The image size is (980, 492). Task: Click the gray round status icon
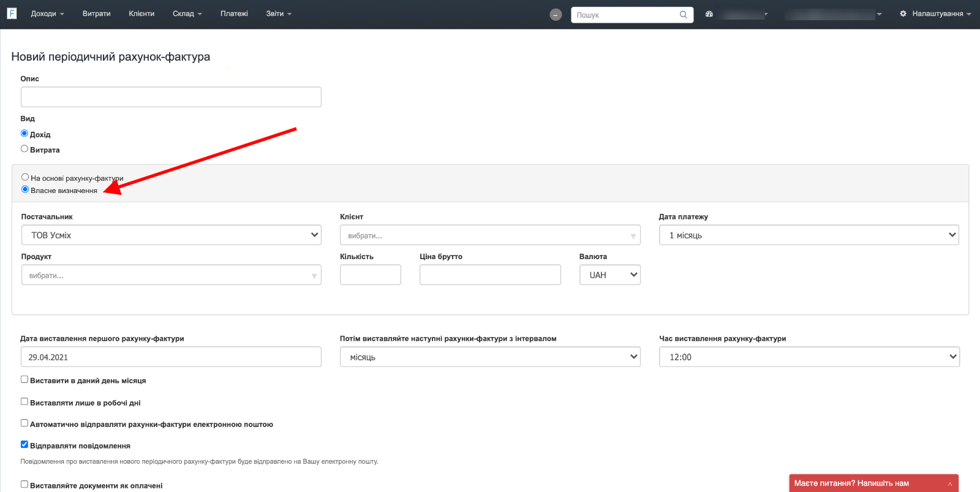pos(556,15)
